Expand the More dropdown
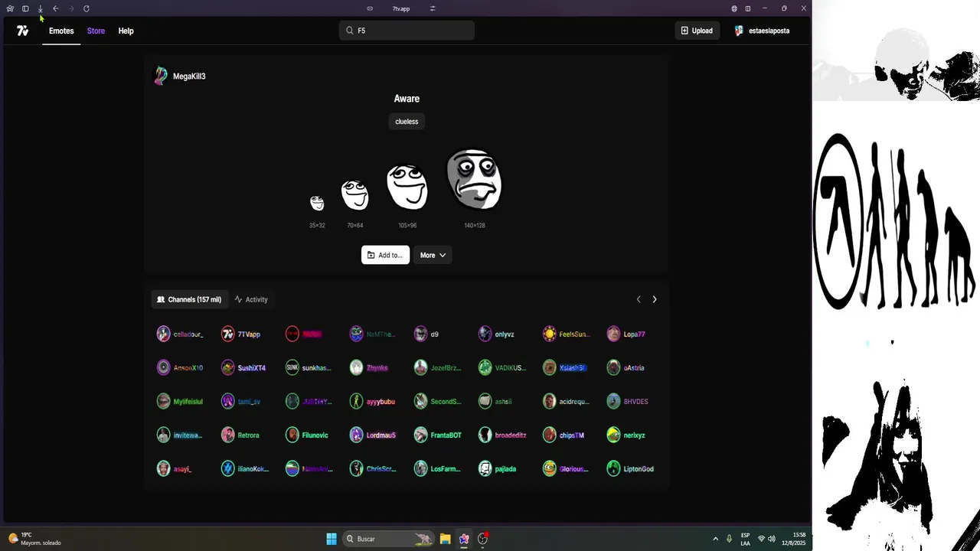The image size is (980, 551). [x=433, y=255]
